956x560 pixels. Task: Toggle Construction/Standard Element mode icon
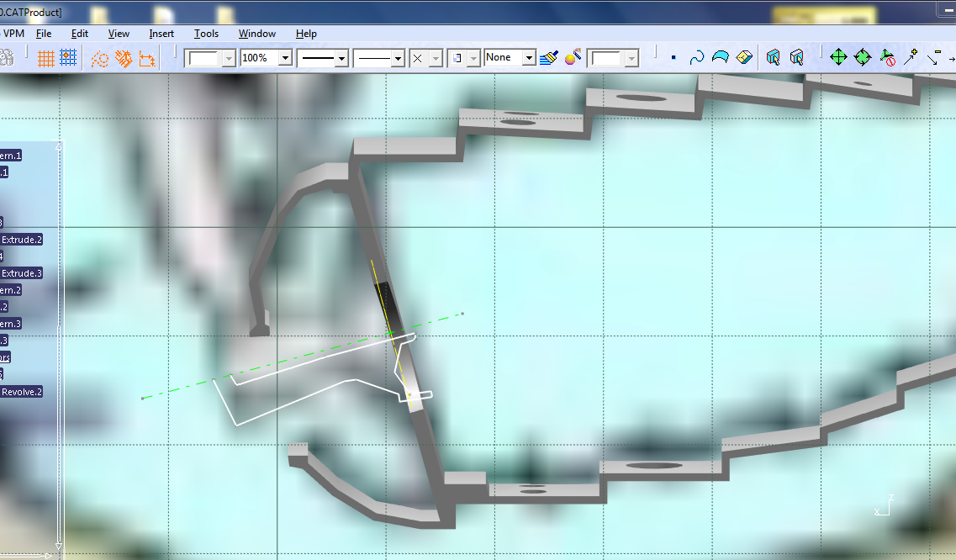99,59
